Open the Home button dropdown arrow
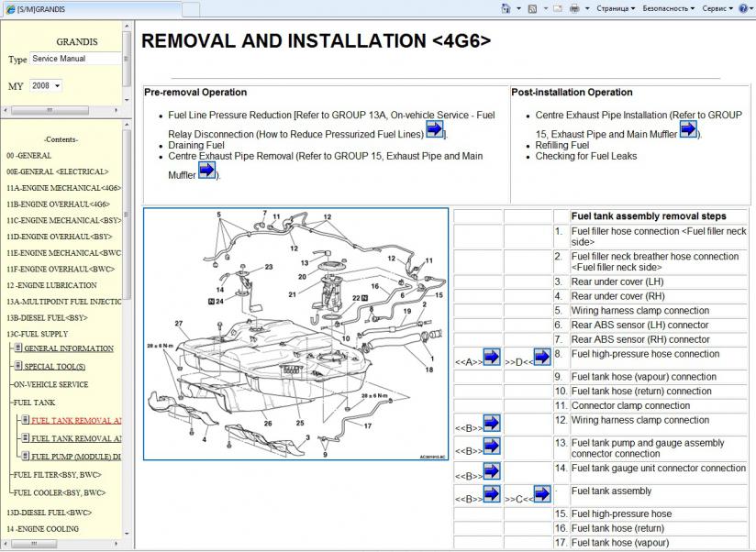The height and width of the screenshot is (552, 756). [518, 8]
